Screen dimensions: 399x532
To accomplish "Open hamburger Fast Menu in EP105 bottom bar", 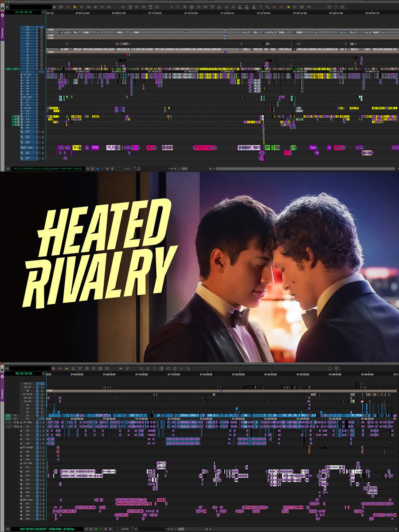I will [8, 529].
